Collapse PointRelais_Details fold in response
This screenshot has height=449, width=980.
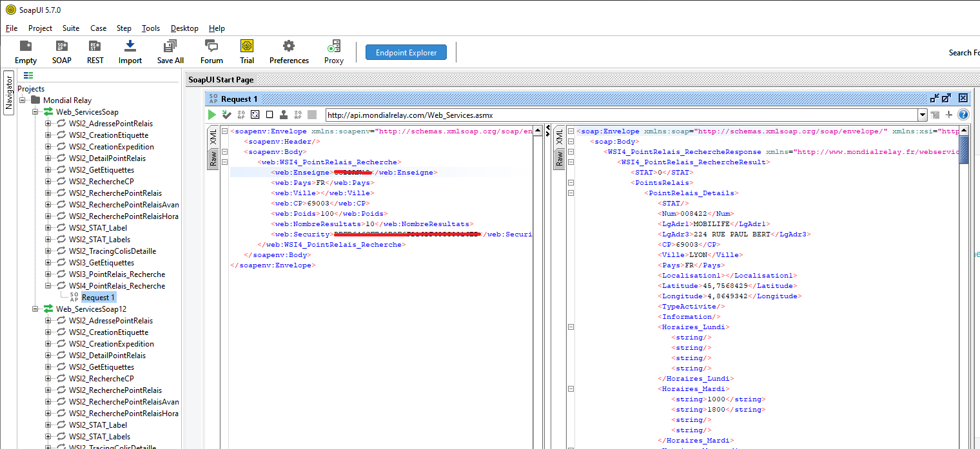571,193
